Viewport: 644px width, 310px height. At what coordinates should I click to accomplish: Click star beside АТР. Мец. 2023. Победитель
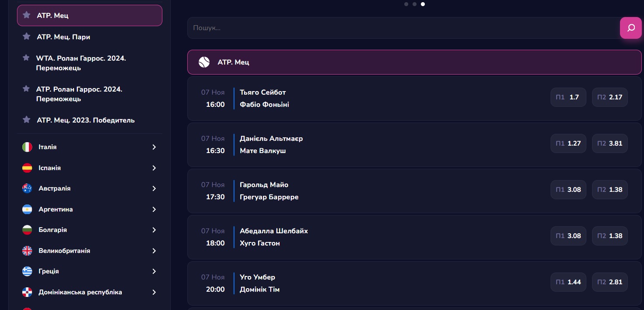click(x=27, y=119)
